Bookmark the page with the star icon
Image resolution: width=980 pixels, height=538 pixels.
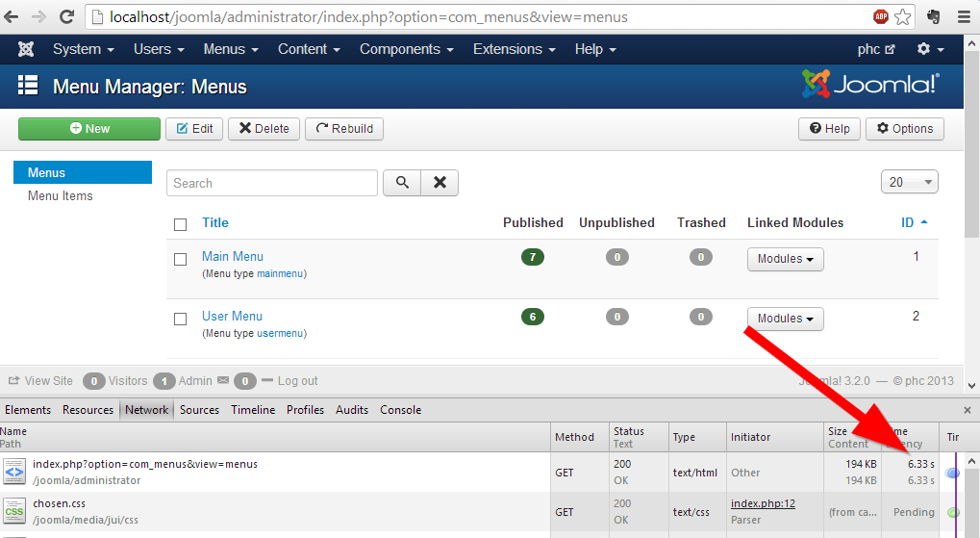(902, 17)
